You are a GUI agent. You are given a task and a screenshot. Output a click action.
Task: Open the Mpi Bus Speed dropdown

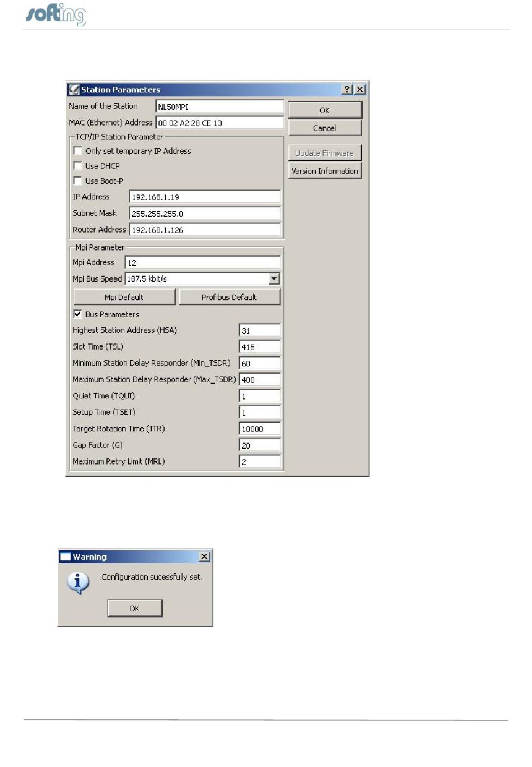click(x=274, y=278)
